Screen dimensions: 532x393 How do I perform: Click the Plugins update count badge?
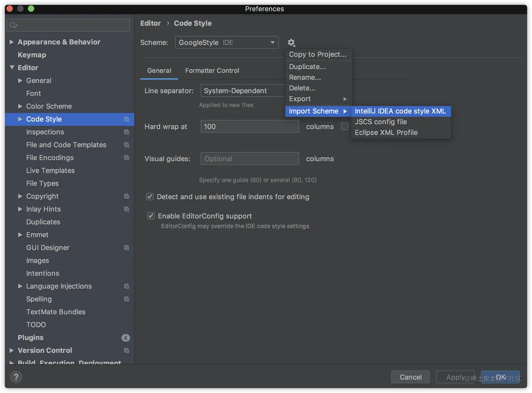point(126,338)
